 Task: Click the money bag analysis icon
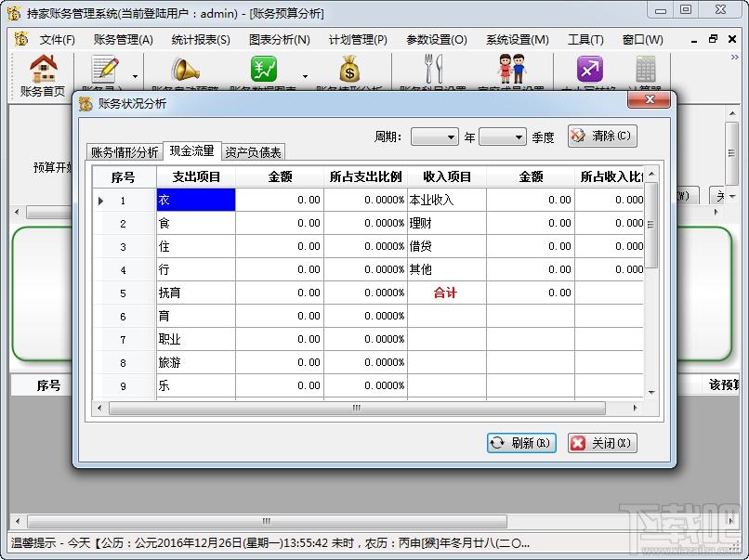pos(349,70)
